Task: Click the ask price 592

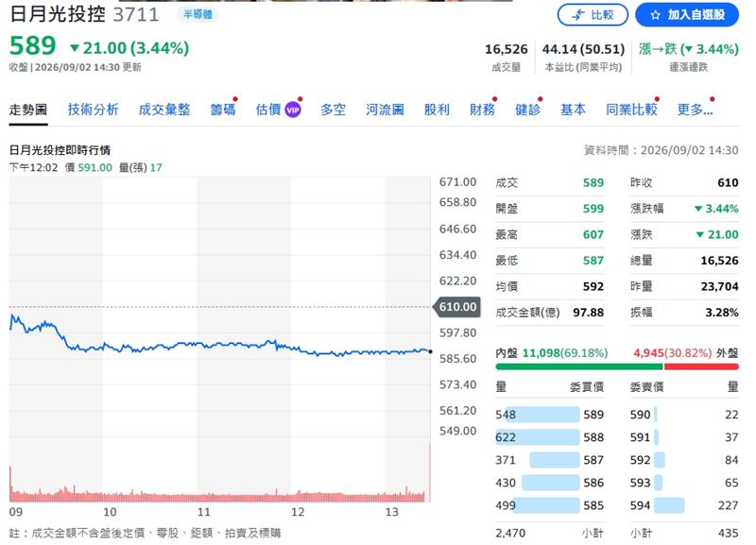Action: coord(641,460)
